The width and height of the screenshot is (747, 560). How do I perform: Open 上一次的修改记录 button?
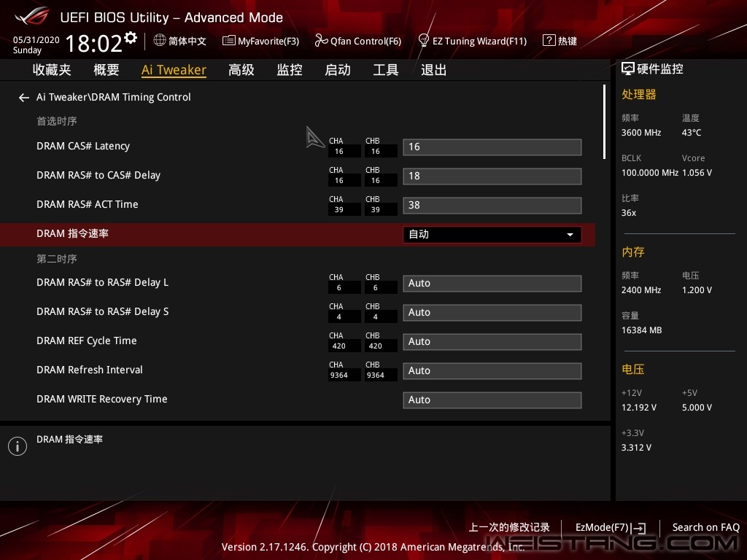pyautogui.click(x=509, y=527)
